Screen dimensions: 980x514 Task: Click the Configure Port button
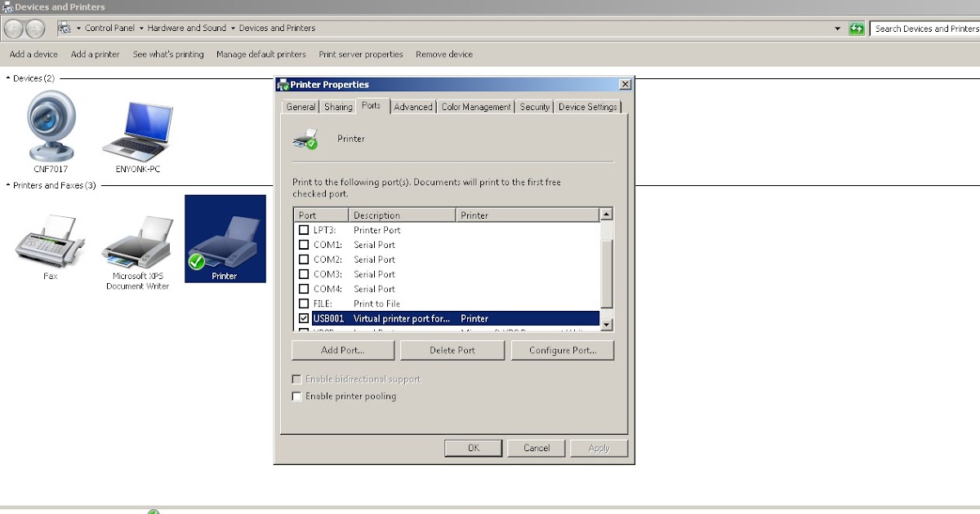[x=563, y=349]
